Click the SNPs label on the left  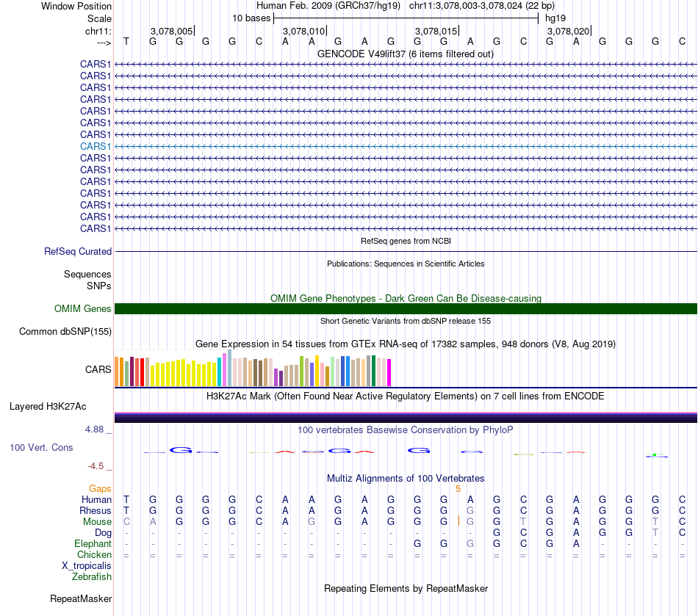pyautogui.click(x=99, y=286)
